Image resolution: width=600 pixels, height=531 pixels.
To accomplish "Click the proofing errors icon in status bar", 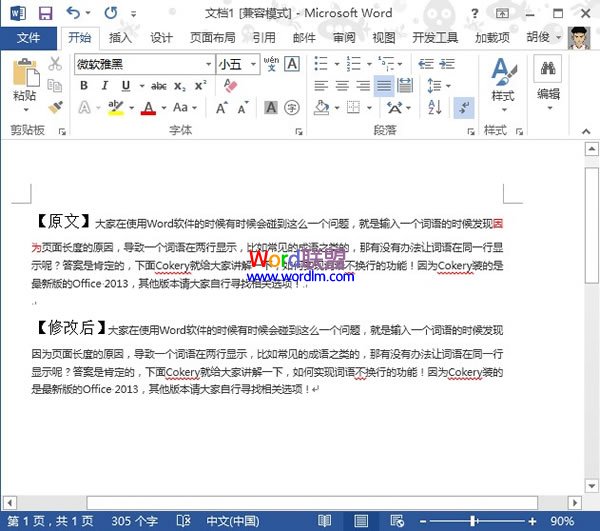I will tap(182, 521).
